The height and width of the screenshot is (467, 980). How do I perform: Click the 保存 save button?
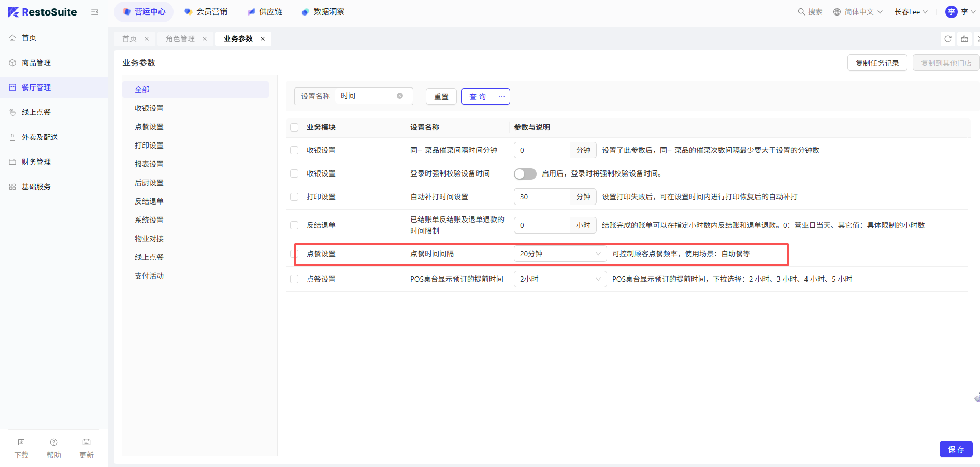[x=956, y=449]
